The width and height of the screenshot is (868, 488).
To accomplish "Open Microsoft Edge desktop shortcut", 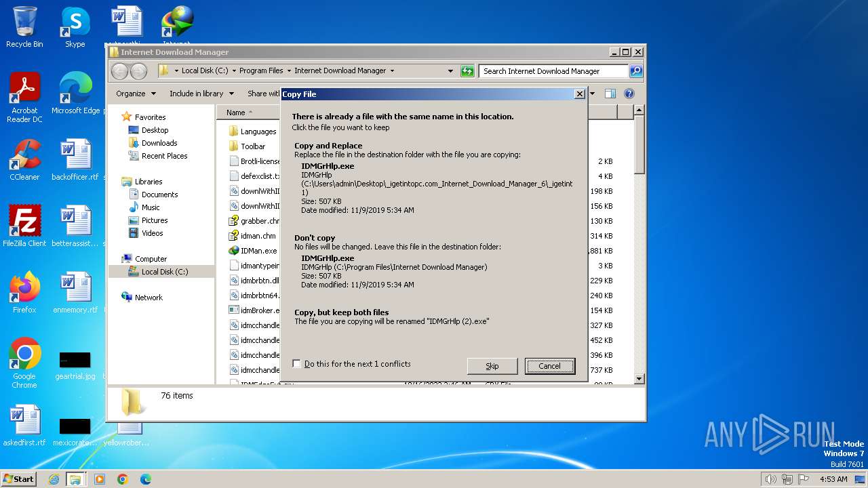I will [75, 94].
